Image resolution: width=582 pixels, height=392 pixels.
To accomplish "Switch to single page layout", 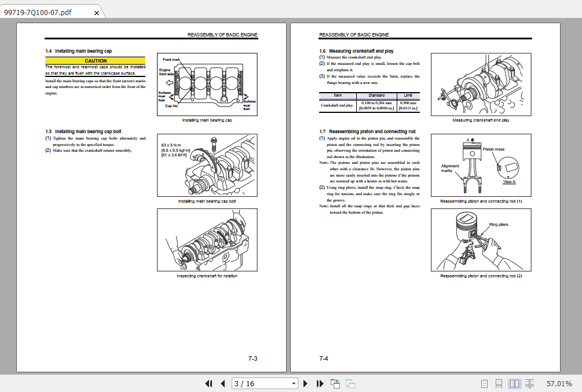I will tap(484, 383).
